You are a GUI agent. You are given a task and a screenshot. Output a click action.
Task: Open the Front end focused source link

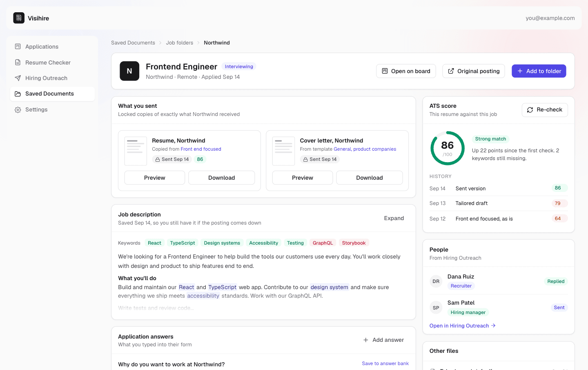pyautogui.click(x=201, y=149)
